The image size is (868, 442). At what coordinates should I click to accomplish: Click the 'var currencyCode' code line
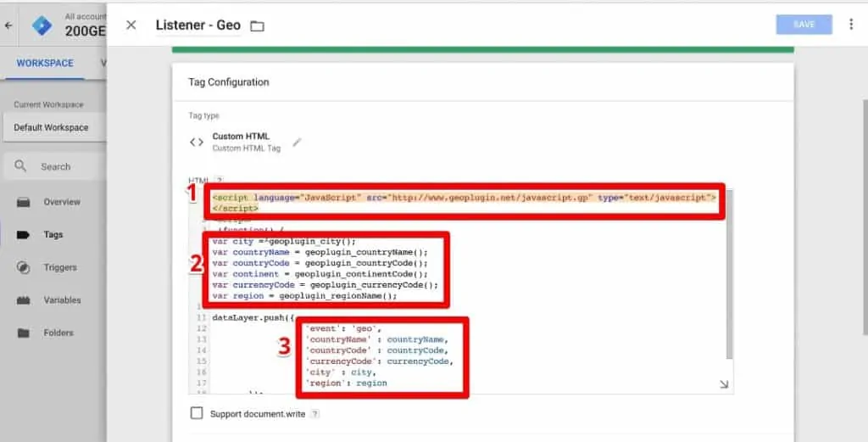point(325,285)
